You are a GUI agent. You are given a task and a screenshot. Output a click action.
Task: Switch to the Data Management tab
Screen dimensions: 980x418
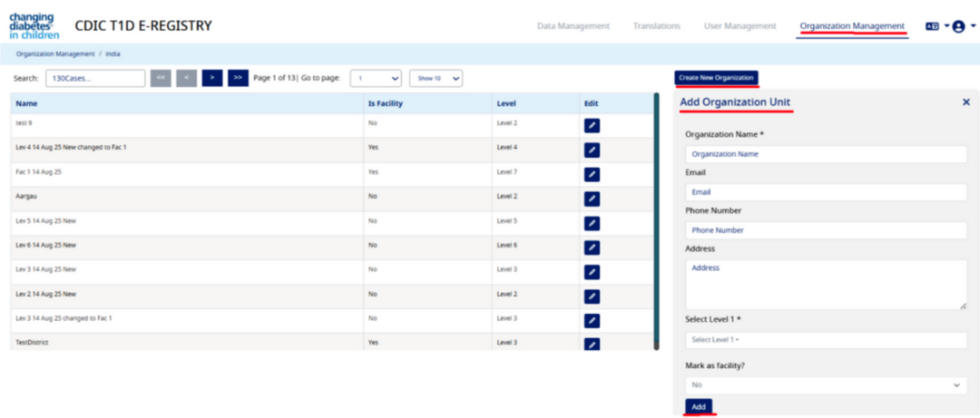pos(573,26)
